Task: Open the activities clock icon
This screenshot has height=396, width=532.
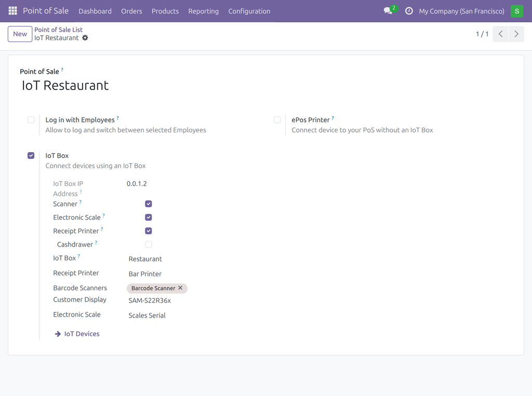Action: 409,11
